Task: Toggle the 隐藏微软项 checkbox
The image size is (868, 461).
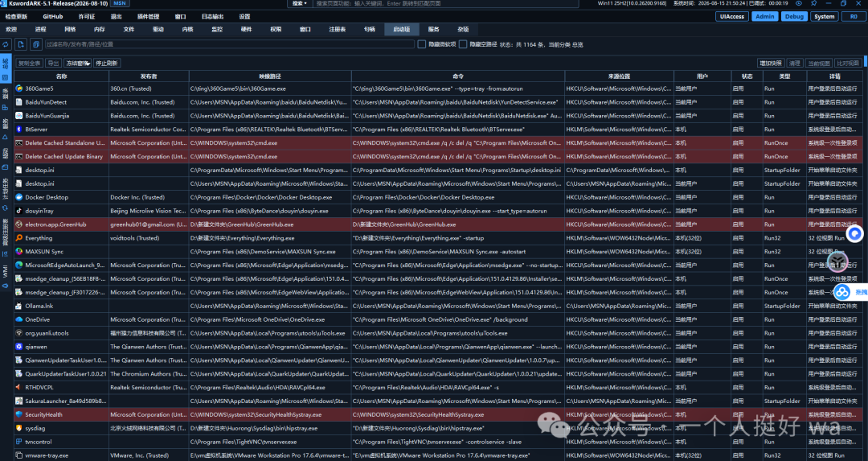Action: pyautogui.click(x=422, y=44)
